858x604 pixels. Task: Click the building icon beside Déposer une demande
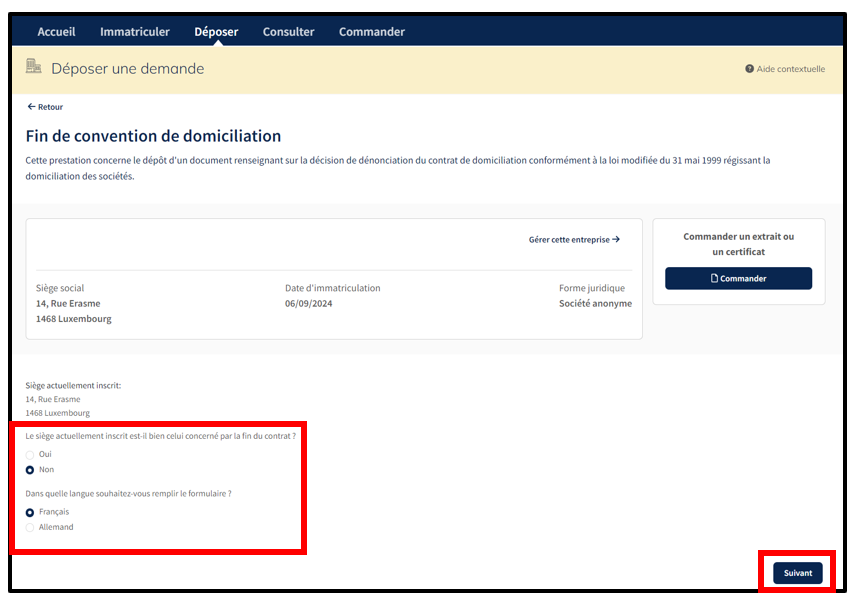tap(34, 67)
